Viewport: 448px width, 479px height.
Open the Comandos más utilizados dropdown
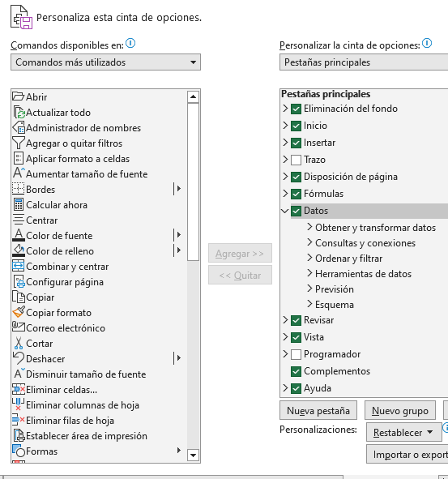tap(105, 62)
